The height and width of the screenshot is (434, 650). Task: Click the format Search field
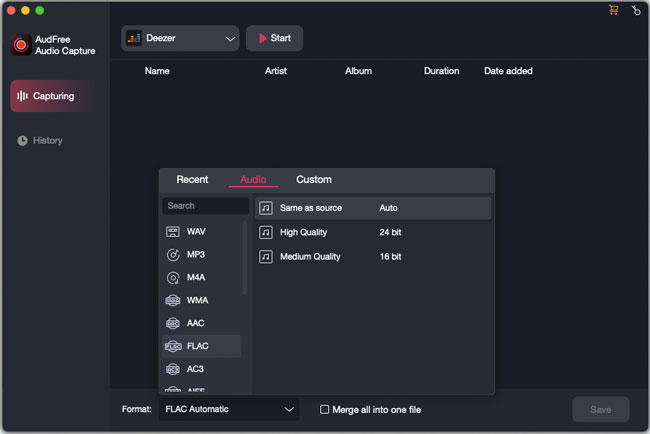[x=206, y=206]
